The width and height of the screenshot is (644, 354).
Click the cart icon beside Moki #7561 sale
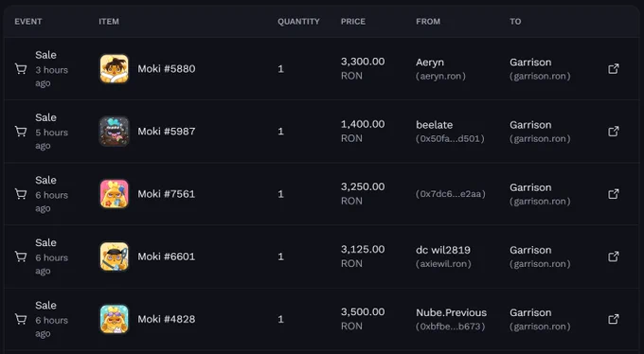pos(21,194)
